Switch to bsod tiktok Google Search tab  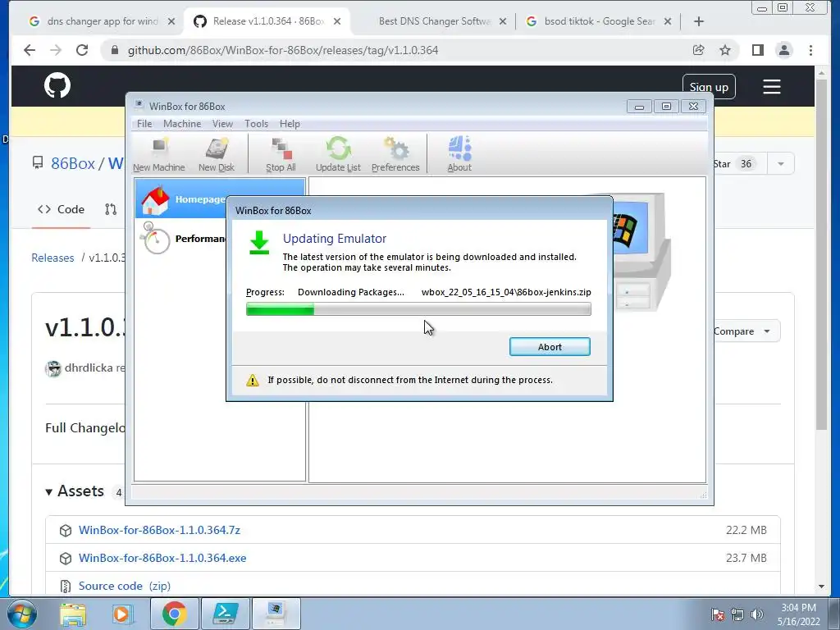(599, 21)
